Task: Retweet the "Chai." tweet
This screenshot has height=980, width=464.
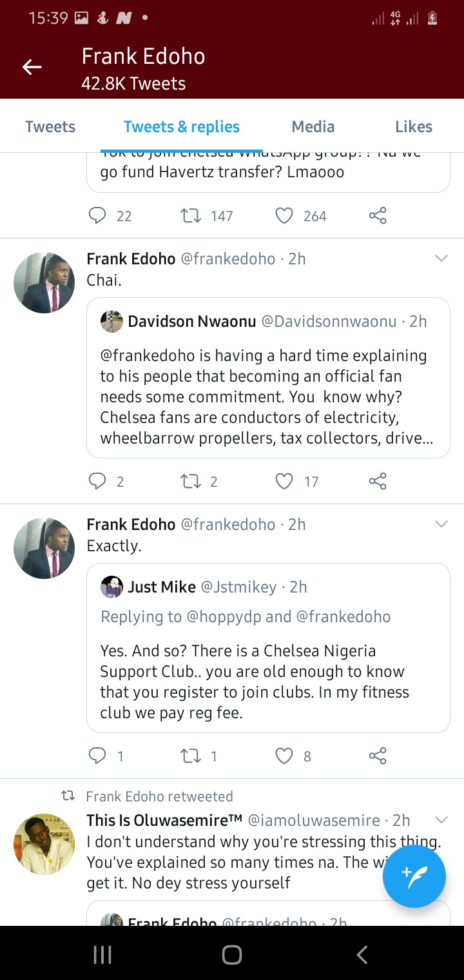Action: click(191, 481)
